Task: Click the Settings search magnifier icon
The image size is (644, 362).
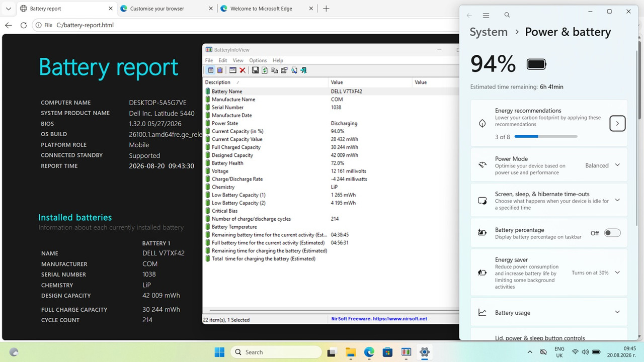Action: (507, 15)
